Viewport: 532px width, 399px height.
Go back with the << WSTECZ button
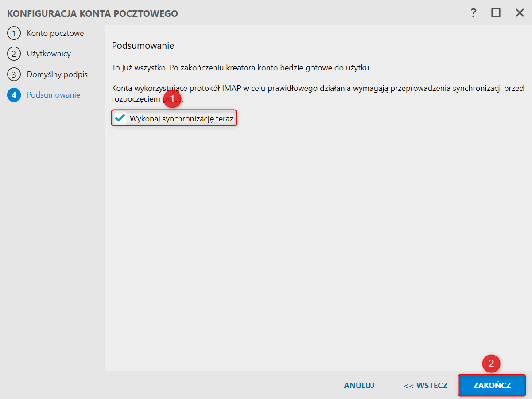pyautogui.click(x=425, y=386)
